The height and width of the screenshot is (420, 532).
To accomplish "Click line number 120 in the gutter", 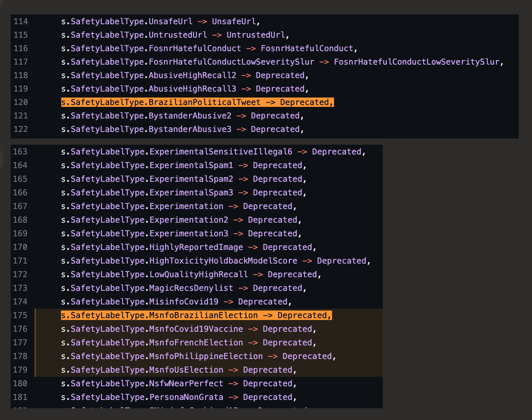I will (21, 102).
